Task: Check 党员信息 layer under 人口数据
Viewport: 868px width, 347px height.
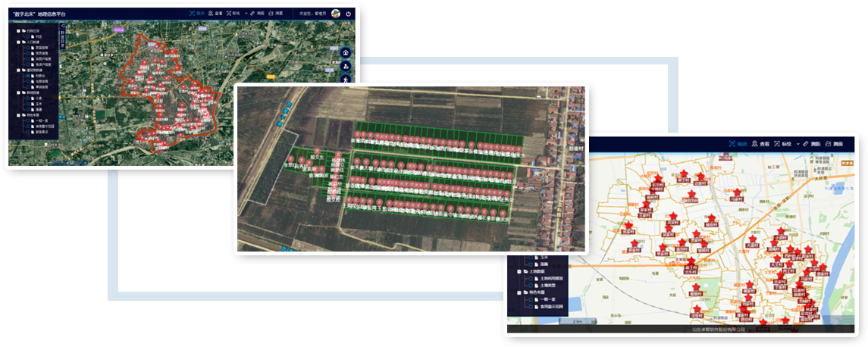Action: 28,53
